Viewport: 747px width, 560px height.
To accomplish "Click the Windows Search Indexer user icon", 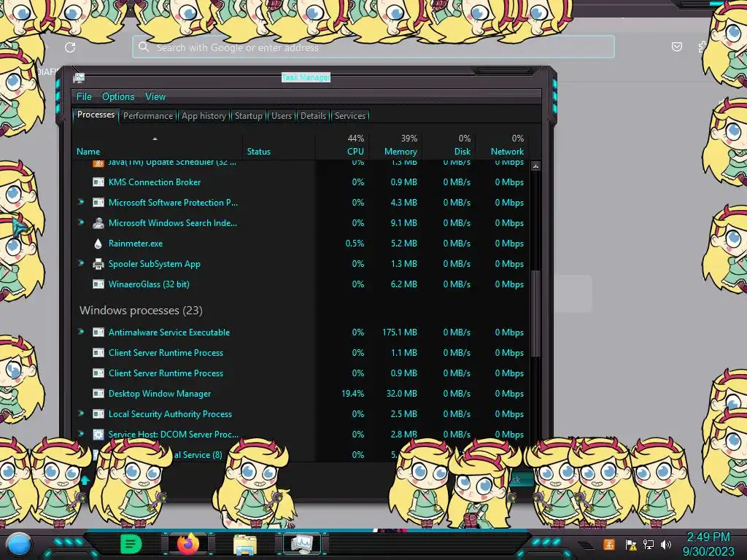I will click(x=98, y=223).
